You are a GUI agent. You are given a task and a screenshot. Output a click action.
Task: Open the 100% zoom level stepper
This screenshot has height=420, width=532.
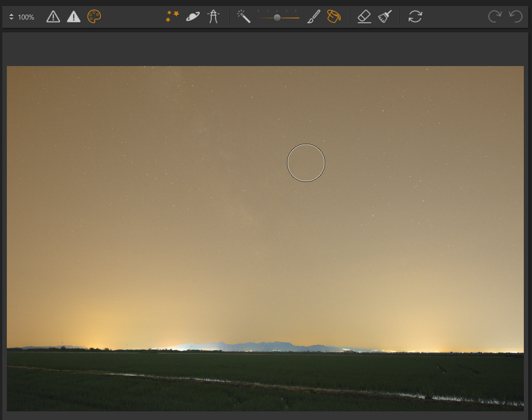11,17
